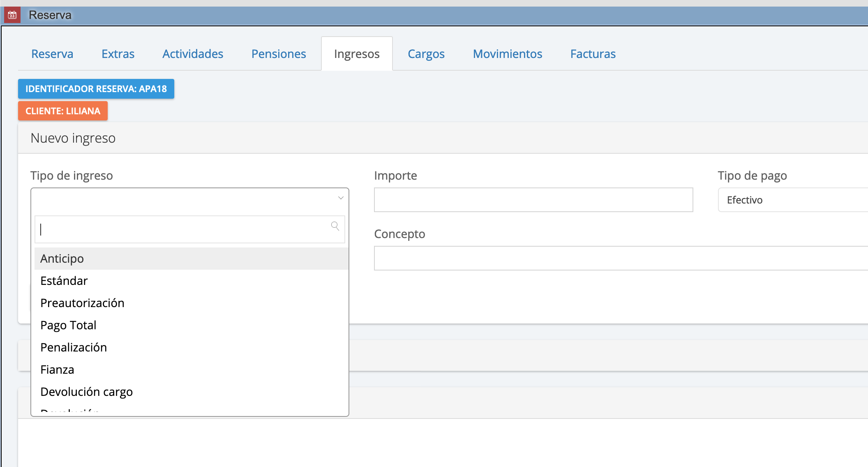Open the Actividades tab
Viewport: 868px width, 467px height.
point(193,54)
